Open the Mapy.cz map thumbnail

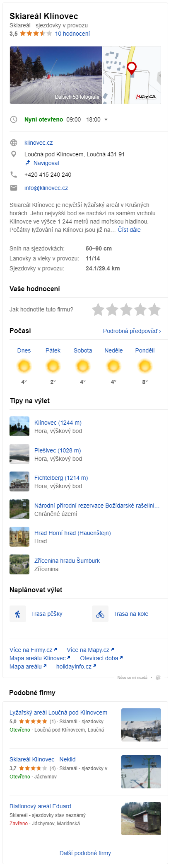click(132, 75)
